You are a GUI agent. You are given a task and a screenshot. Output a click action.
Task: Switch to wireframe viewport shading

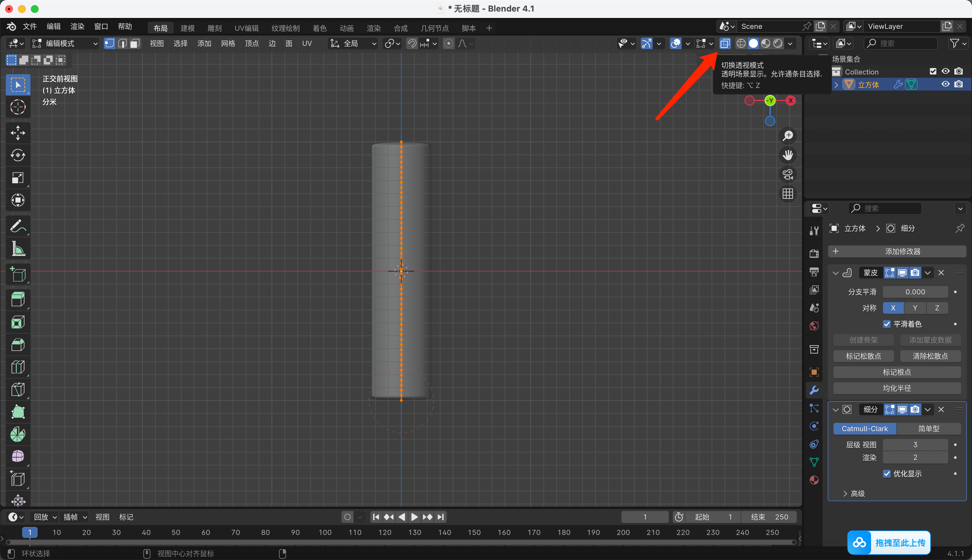[741, 43]
